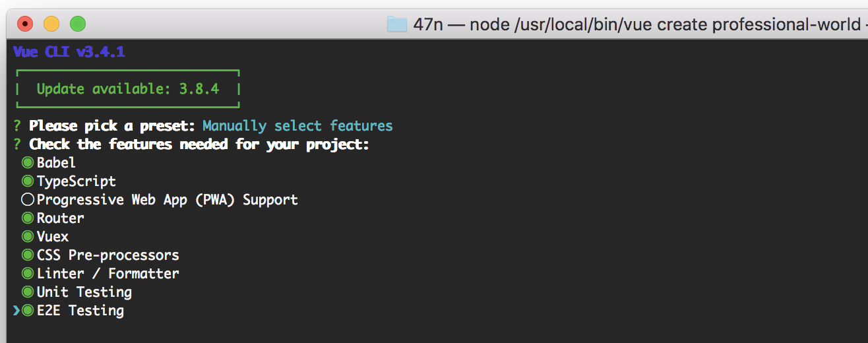The height and width of the screenshot is (343, 868).
Task: Toggle E2E Testing selection circle
Action: [28, 310]
